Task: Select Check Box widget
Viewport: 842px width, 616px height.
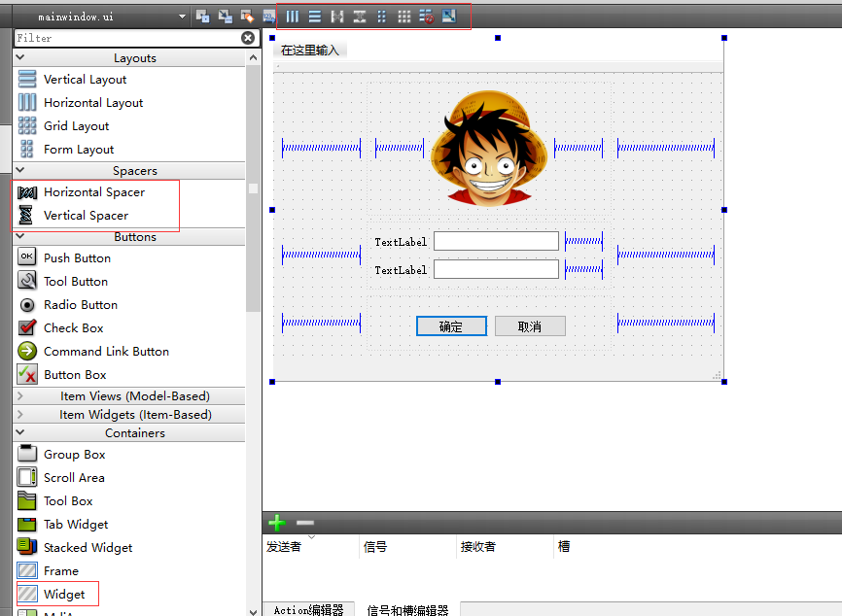Action: coord(60,327)
